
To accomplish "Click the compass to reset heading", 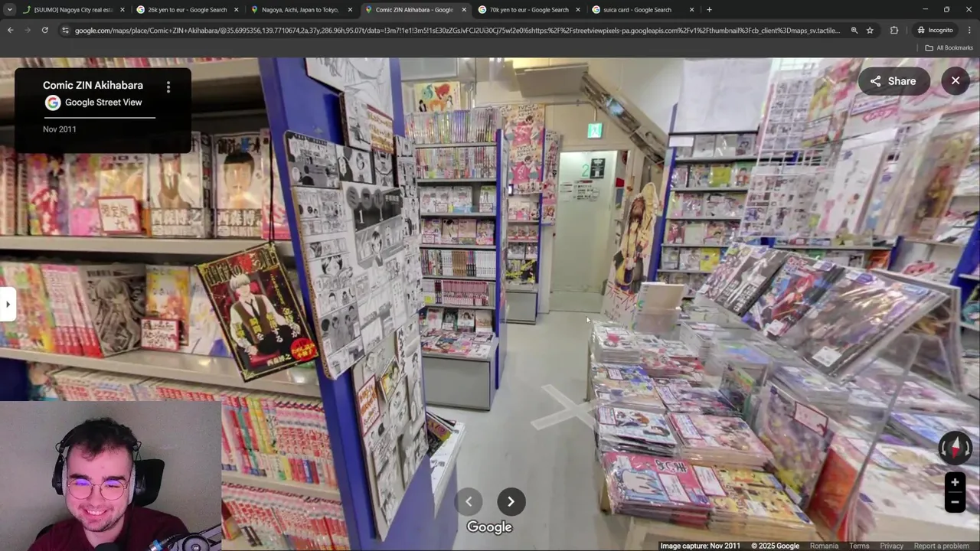I will click(955, 448).
